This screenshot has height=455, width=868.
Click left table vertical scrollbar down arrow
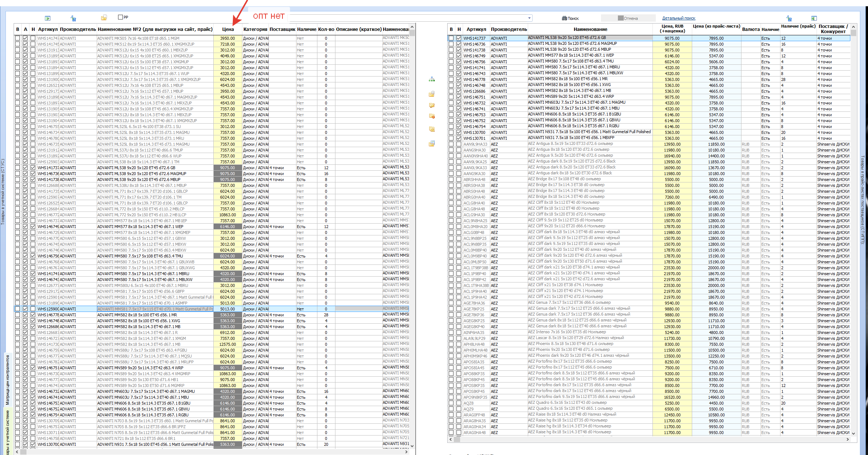pyautogui.click(x=412, y=446)
